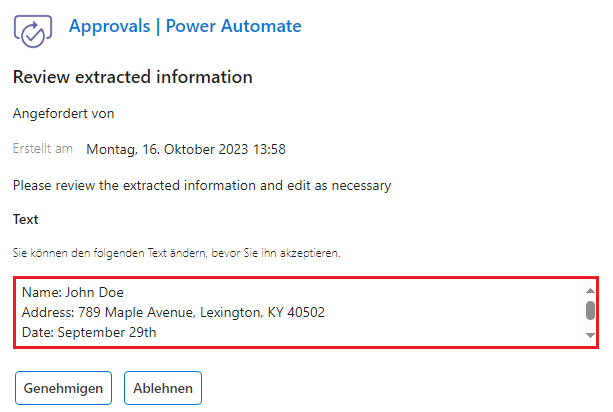Click the Angefordert von label

click(63, 113)
